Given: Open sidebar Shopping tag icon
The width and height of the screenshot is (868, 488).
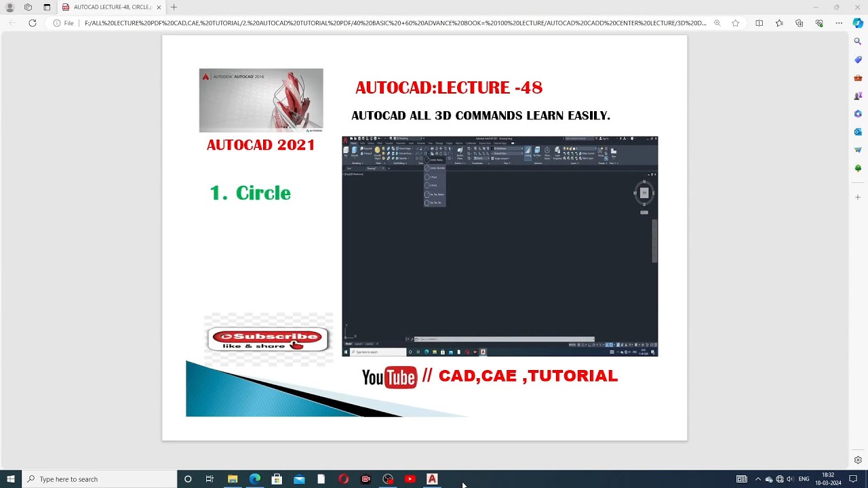Looking at the screenshot, I should tap(858, 60).
